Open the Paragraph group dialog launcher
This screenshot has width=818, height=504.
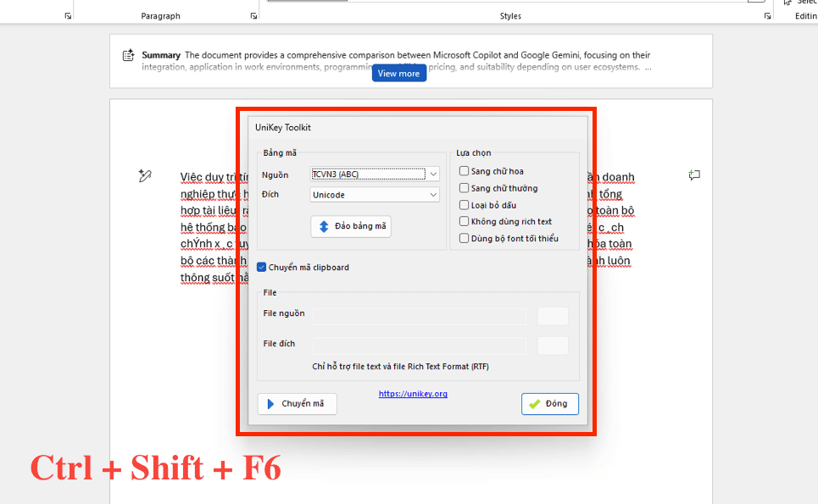[x=253, y=16]
